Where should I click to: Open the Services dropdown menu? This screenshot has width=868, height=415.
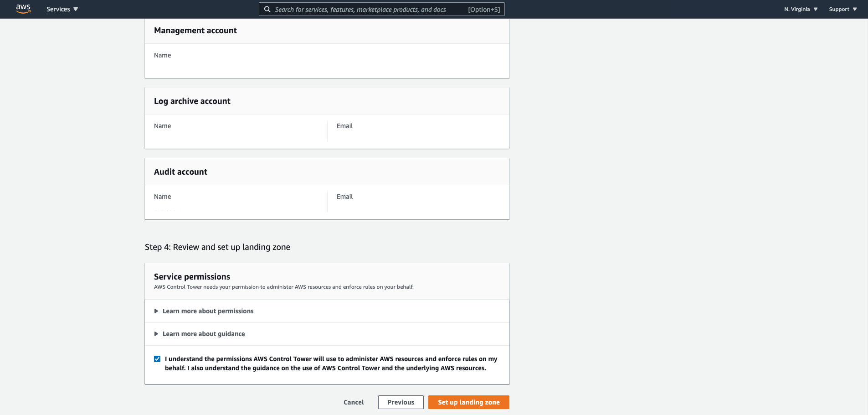(x=62, y=9)
